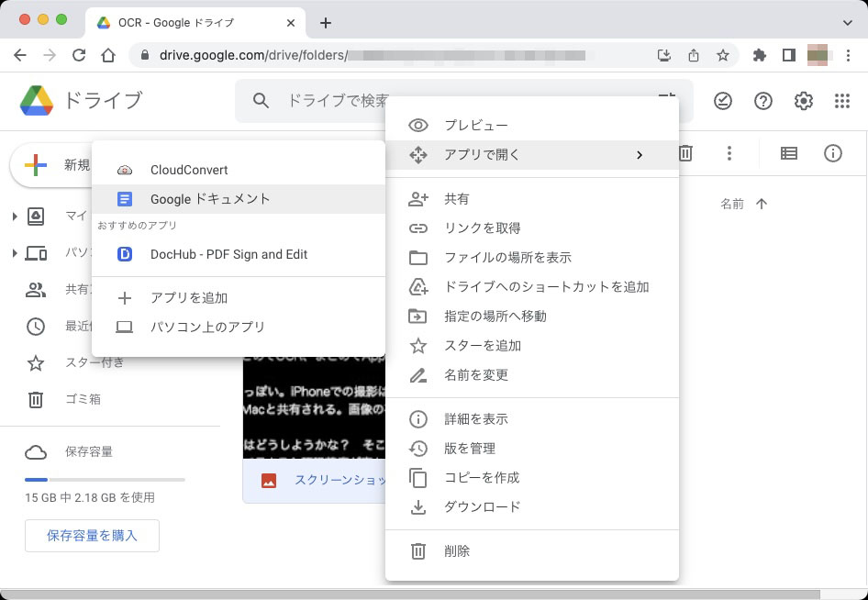
Task: Click the help question mark icon
Action: click(762, 101)
